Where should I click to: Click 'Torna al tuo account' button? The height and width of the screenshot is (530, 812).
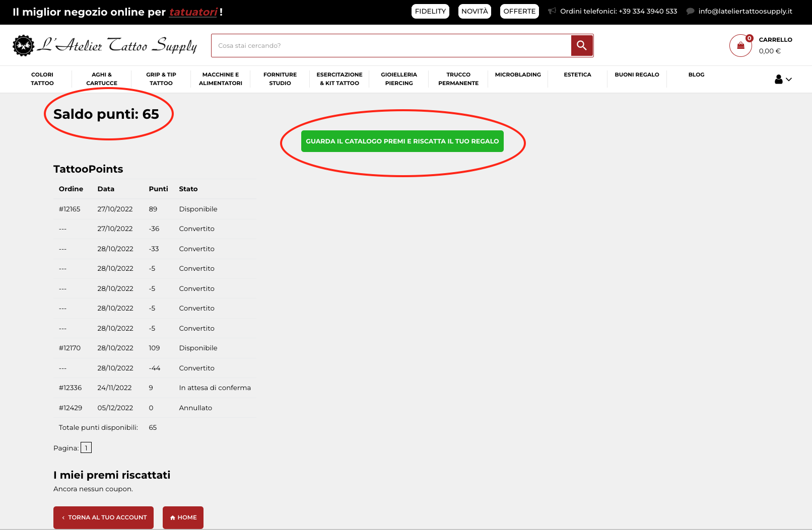[x=103, y=517]
